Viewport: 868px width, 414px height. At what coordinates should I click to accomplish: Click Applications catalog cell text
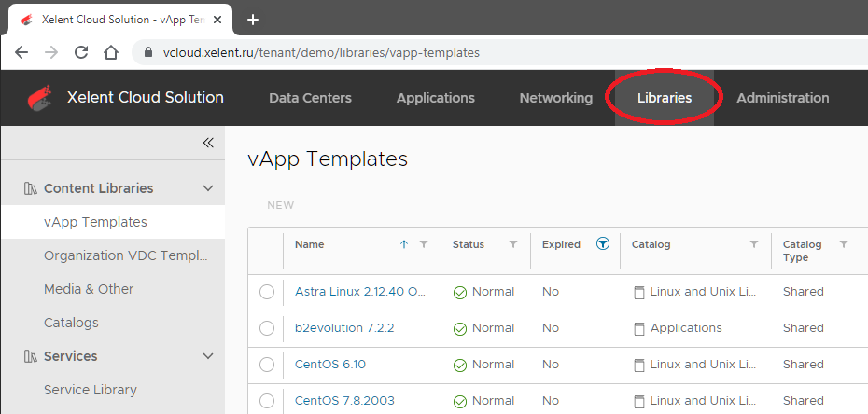pyautogui.click(x=686, y=328)
